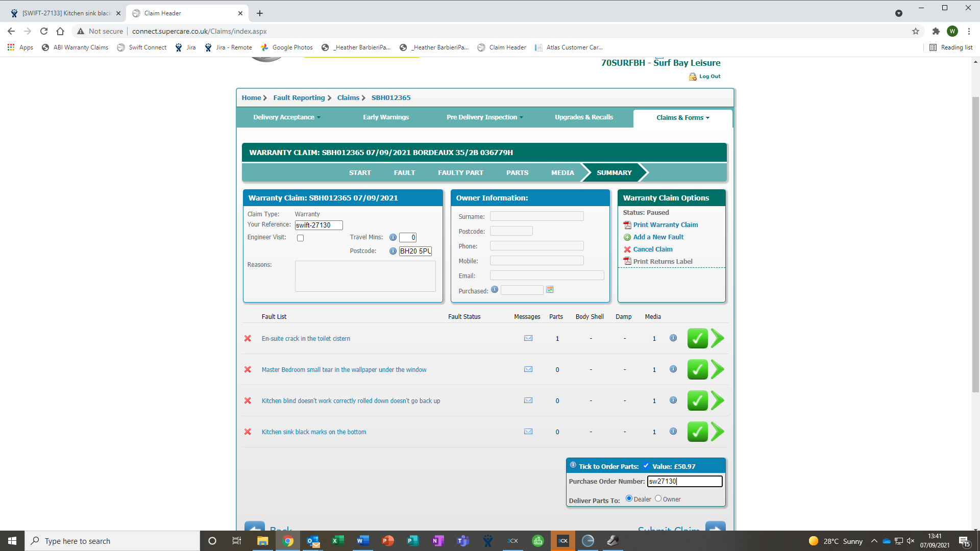Image resolution: width=980 pixels, height=551 pixels.
Task: Toggle the Engineer Visit checkbox
Action: 301,238
